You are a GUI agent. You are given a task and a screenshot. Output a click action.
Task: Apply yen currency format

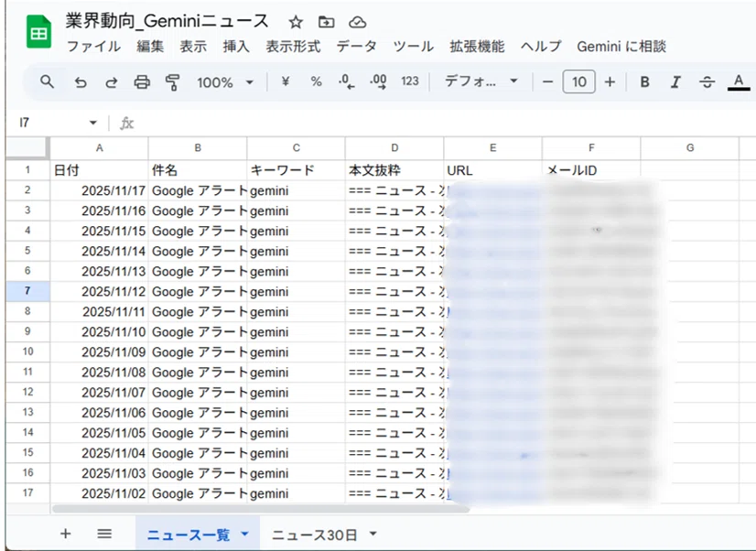(286, 81)
